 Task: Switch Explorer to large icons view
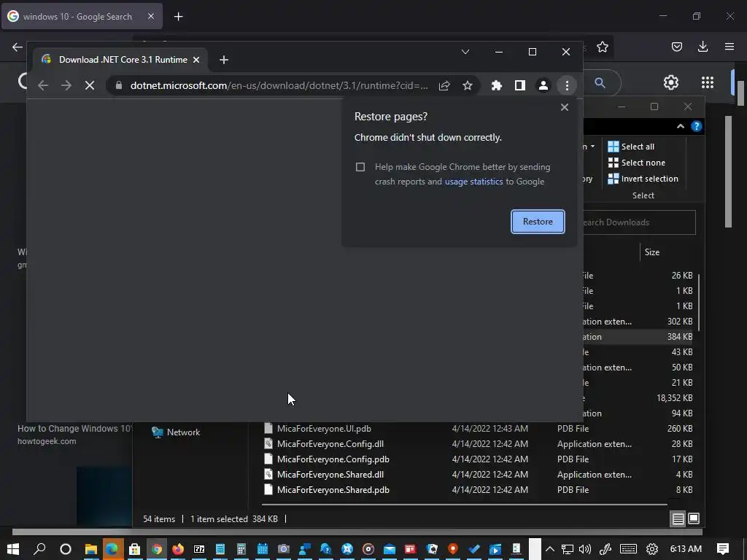(x=694, y=518)
